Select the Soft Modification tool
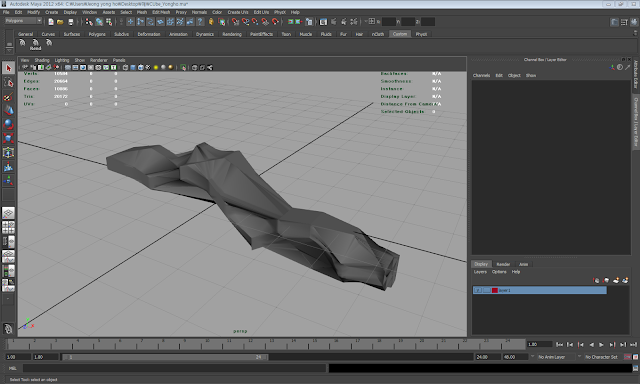Screen dimensions: 640x384 click(8, 166)
